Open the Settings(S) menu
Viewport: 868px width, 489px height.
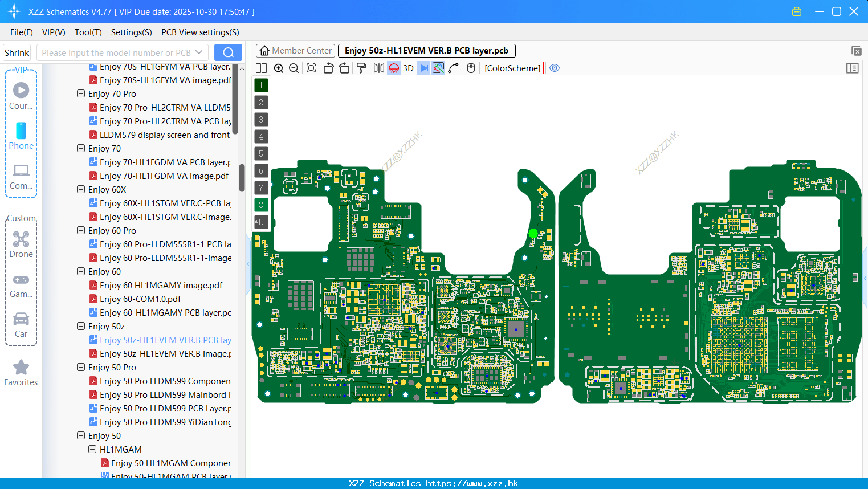(132, 32)
